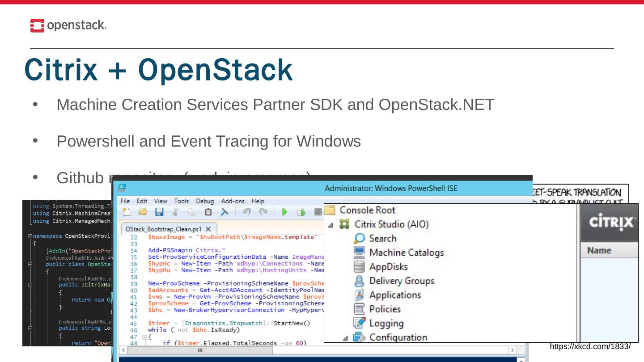Click the Logging pencil icon

[359, 323]
